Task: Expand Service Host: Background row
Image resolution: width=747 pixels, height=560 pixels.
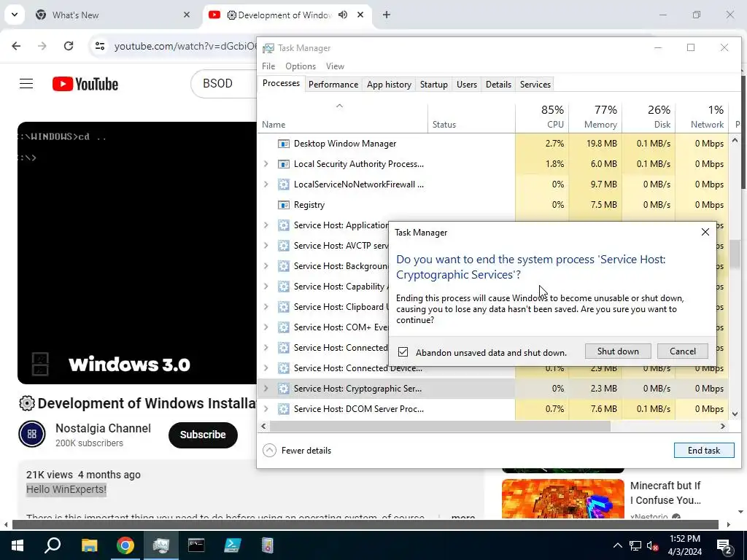Action: coord(266,265)
